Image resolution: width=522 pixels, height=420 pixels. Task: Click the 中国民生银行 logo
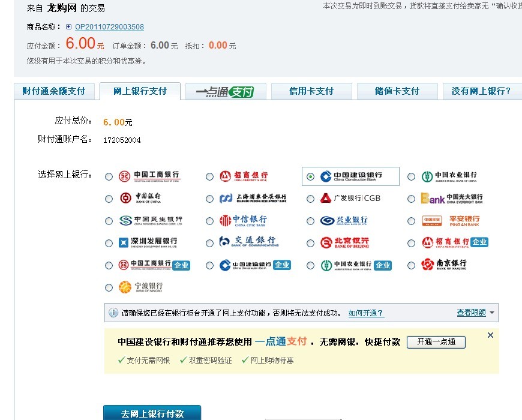[151, 220]
